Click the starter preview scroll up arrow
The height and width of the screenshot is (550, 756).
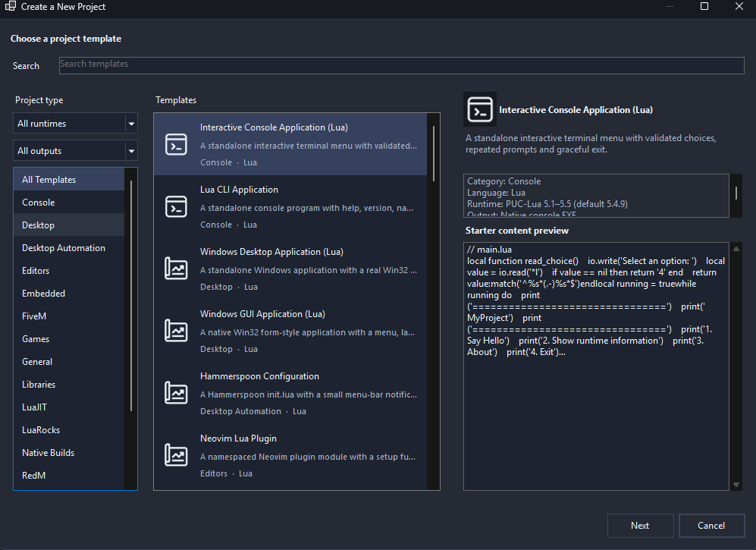[736, 249]
